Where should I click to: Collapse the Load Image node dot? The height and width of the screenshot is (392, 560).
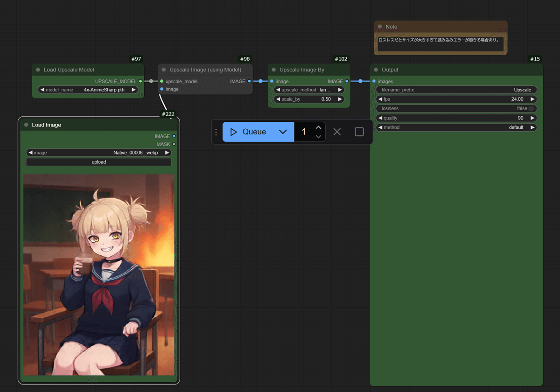(26, 125)
